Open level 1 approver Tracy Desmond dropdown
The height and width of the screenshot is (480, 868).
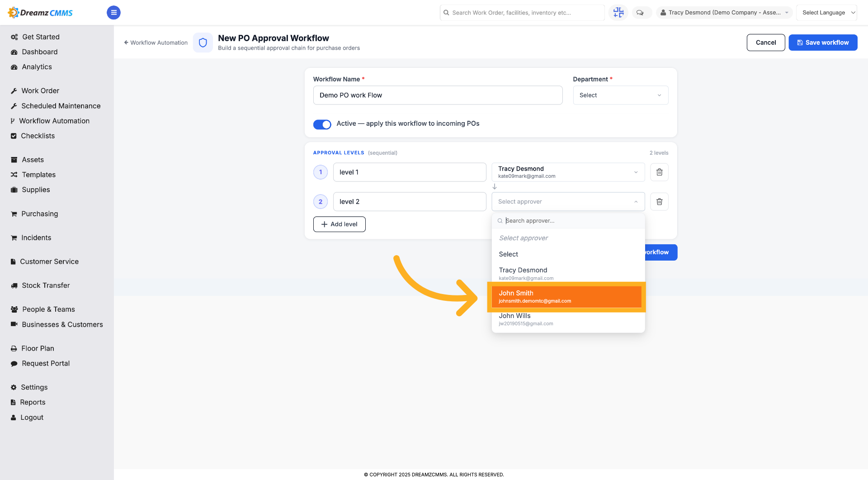[x=568, y=172]
